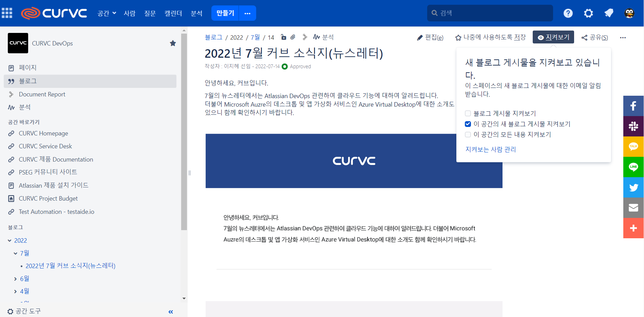
Task: Uncheck 이 공간의 새 블로그 게시물 지켜보기
Action: click(468, 124)
